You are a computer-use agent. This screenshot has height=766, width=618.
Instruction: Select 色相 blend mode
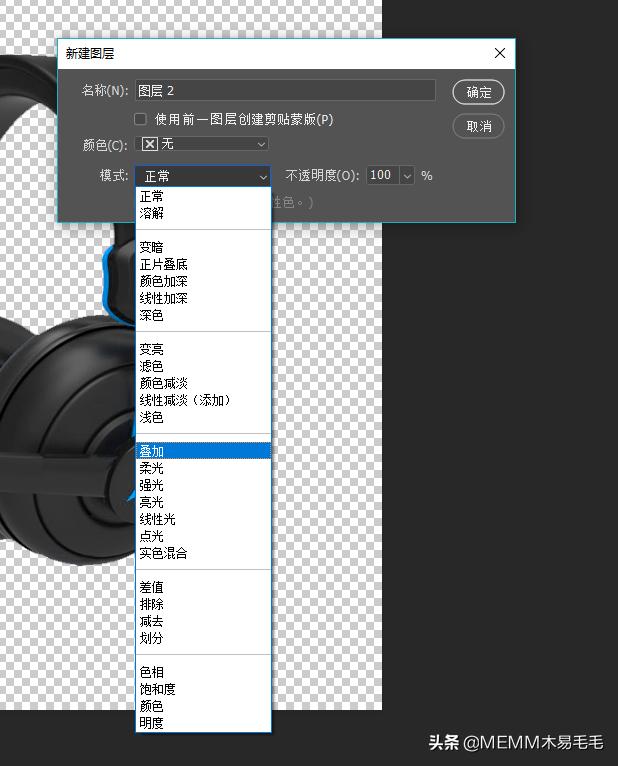point(203,672)
